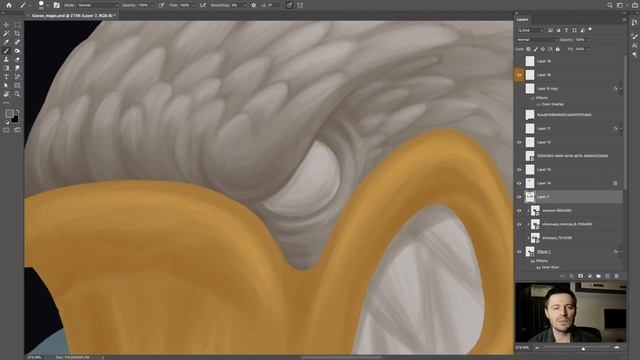Open the Layers panel menu
640x360 pixels.
tap(624, 19)
